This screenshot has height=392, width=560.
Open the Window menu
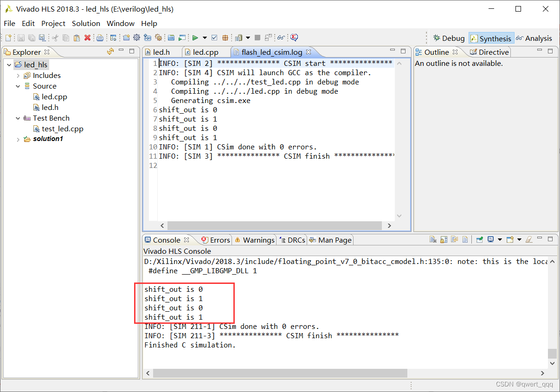point(121,23)
